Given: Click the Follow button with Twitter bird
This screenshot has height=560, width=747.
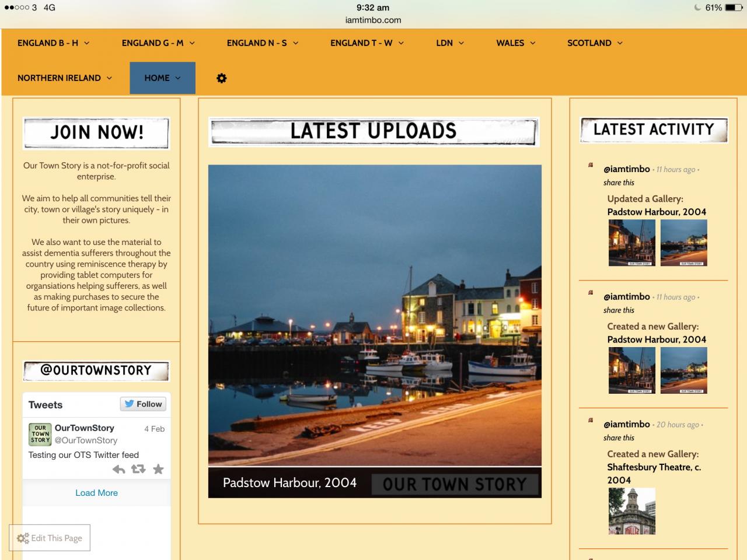Looking at the screenshot, I should click(144, 404).
